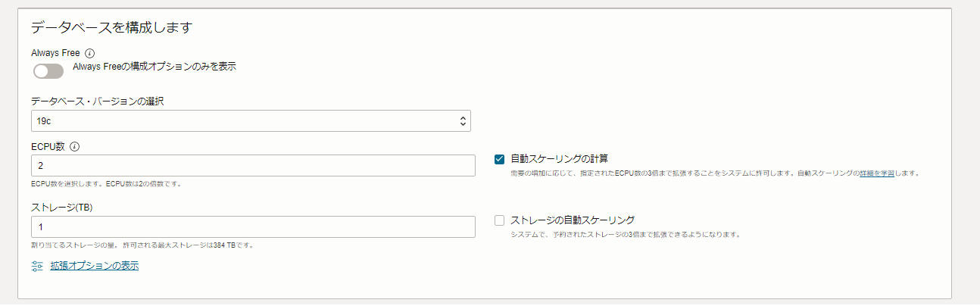Click the ストレージの自動スケーリング label text
The height and width of the screenshot is (306, 980).
tap(573, 220)
